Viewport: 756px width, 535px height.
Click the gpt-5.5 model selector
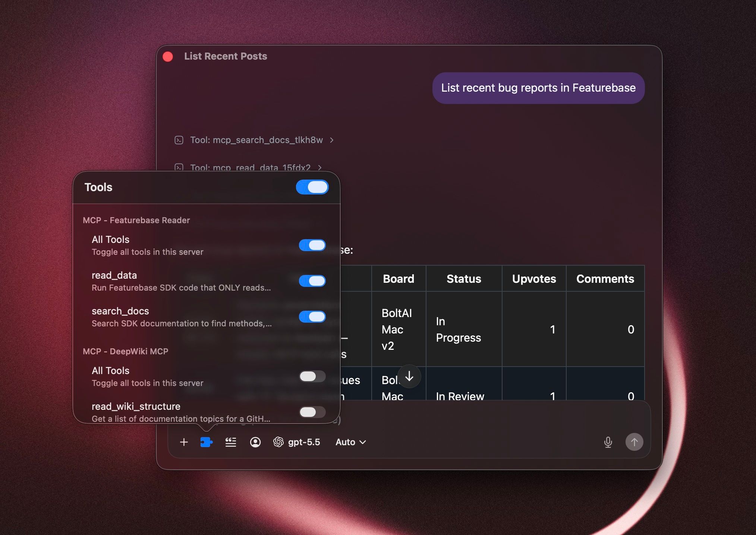[x=297, y=442]
